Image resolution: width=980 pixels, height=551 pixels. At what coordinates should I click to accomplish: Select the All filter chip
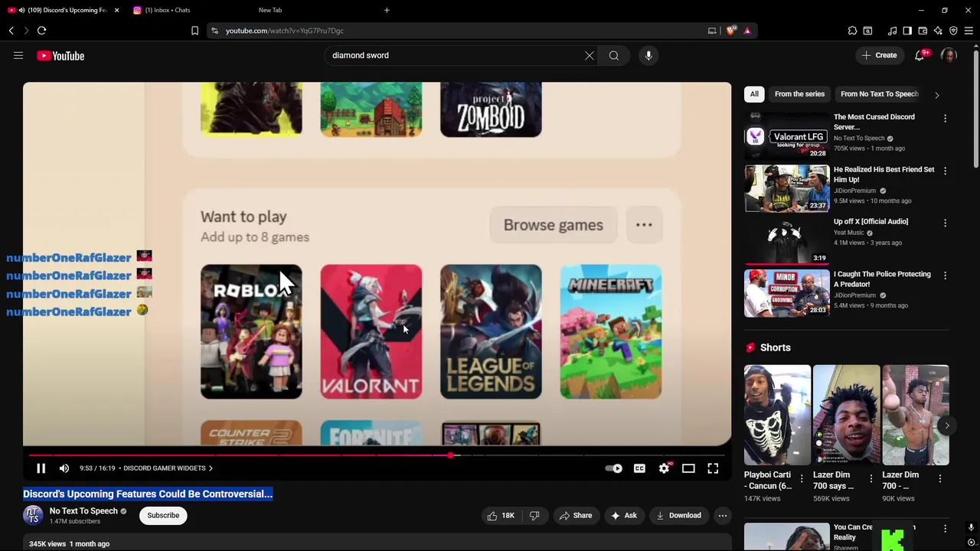(x=754, y=94)
